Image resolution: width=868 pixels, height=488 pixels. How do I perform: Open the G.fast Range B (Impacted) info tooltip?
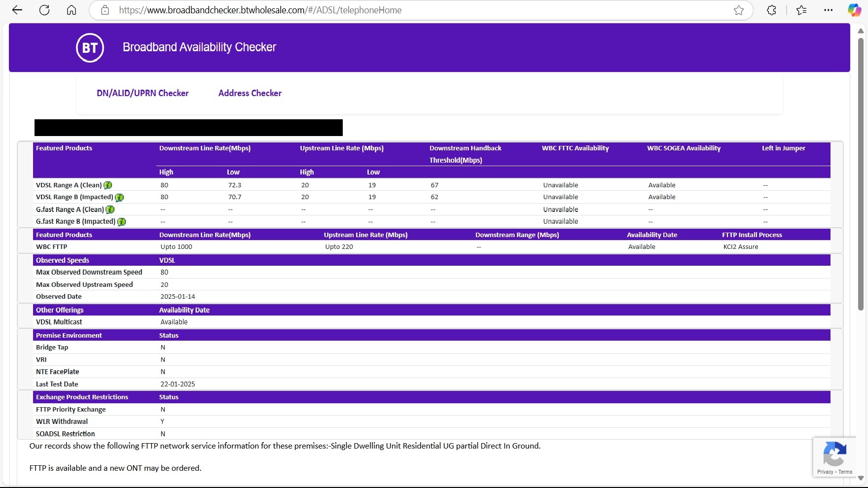[x=121, y=222]
